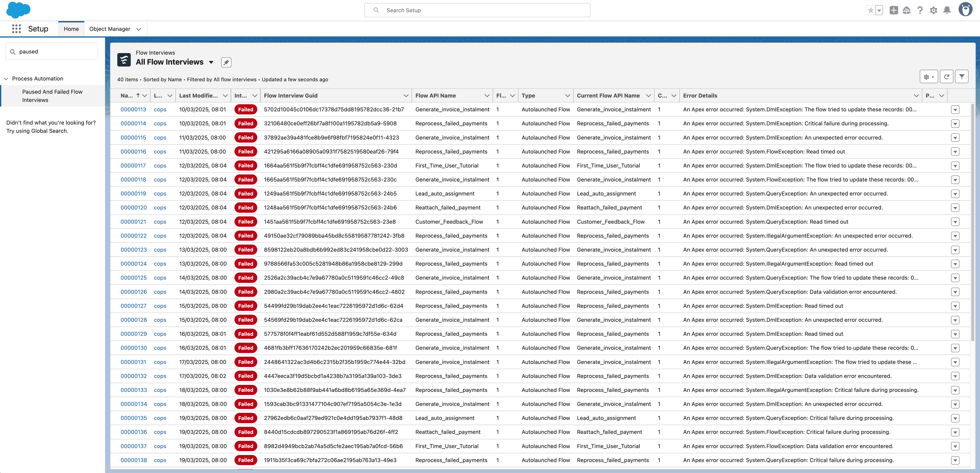
Task: Click the Favorites star icon
Action: (870, 10)
